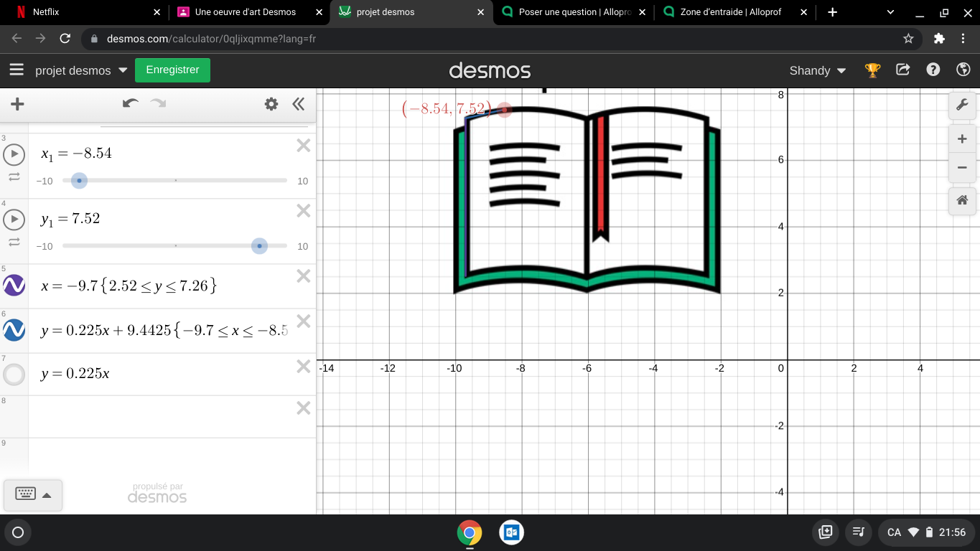This screenshot has width=980, height=551.
Task: Hide the x = -9.7 line expression
Action: pyautogui.click(x=14, y=286)
